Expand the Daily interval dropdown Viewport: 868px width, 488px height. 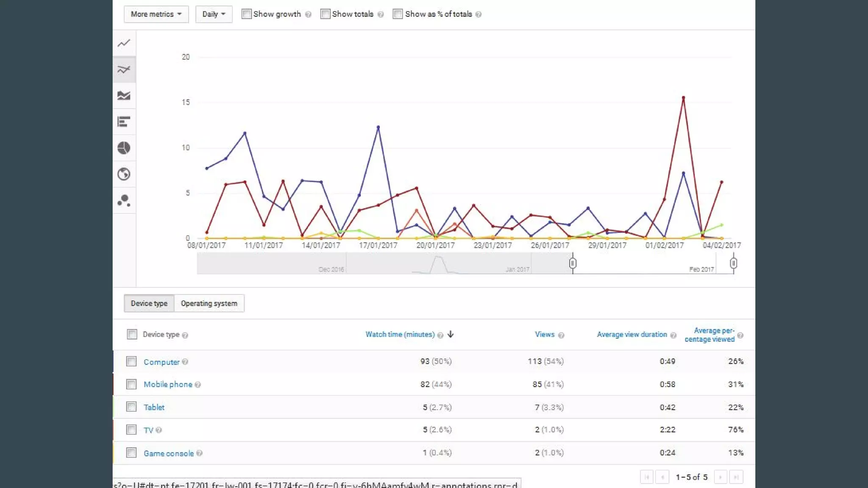click(x=214, y=14)
